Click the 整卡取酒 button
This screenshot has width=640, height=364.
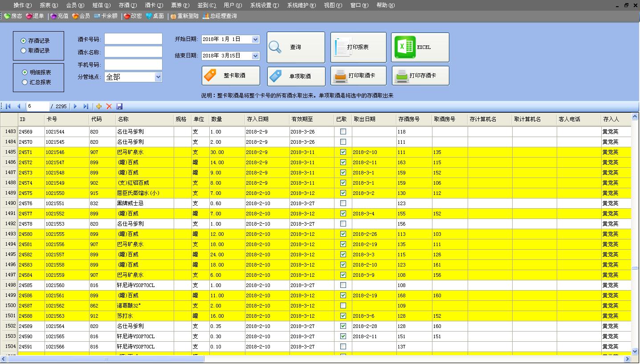[231, 76]
